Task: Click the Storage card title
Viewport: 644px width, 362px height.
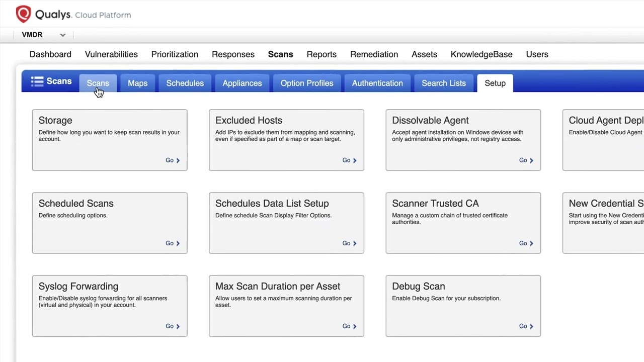Action: [55, 120]
